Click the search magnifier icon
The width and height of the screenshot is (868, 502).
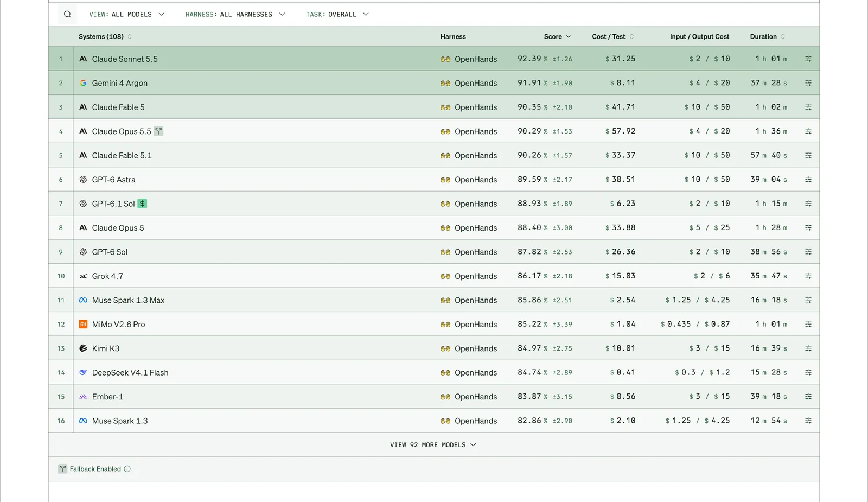(x=67, y=15)
